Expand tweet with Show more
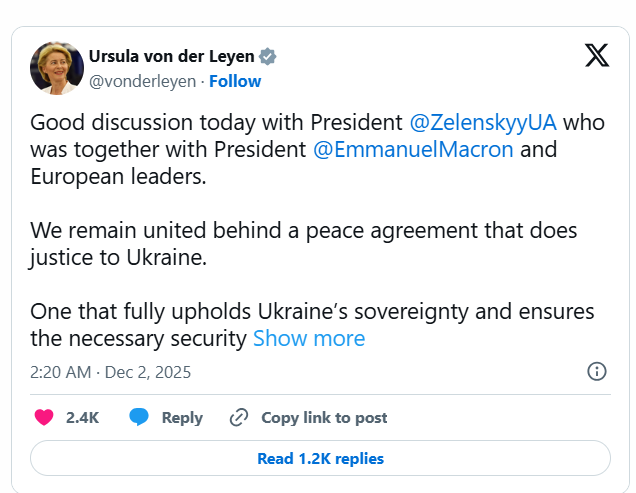 click(x=309, y=338)
